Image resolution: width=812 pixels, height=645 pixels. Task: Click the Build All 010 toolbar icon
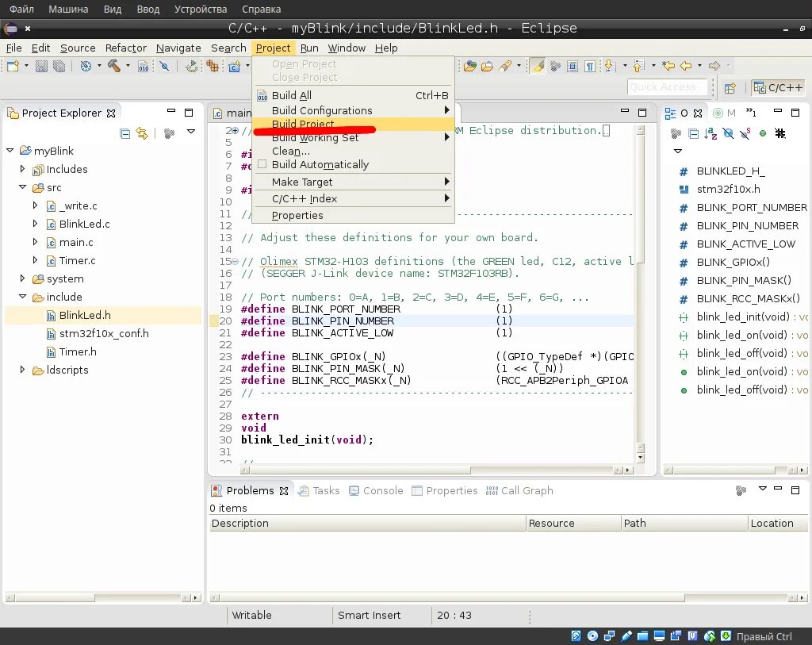pyautogui.click(x=144, y=66)
